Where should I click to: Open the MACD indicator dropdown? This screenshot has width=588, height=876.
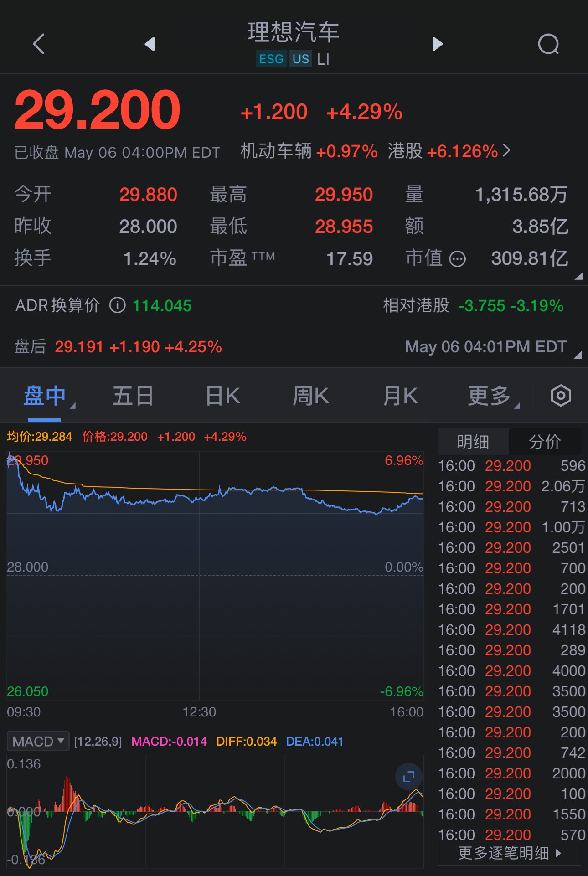coord(38,741)
